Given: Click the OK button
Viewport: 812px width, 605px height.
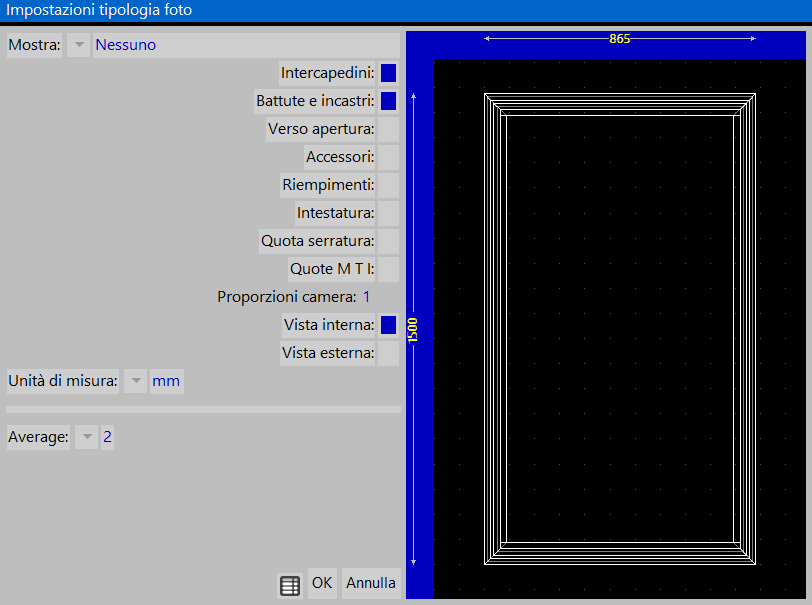Looking at the screenshot, I should click(322, 583).
